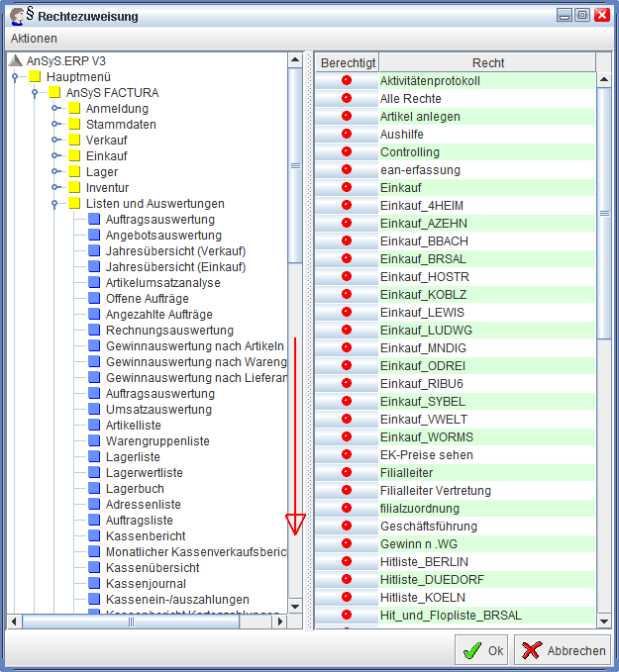Toggle the Berechtigt indicator for Geschäftsführung
The height and width of the screenshot is (672, 619).
pos(347,527)
